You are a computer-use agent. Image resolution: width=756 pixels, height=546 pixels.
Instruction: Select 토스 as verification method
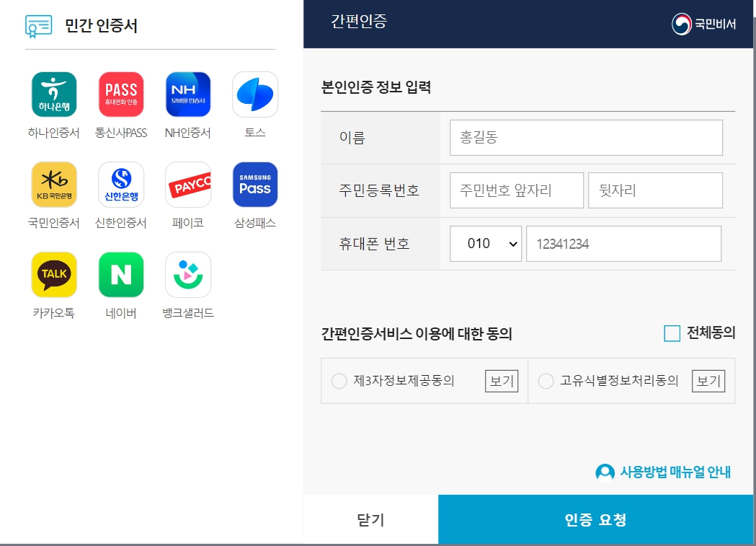(254, 94)
